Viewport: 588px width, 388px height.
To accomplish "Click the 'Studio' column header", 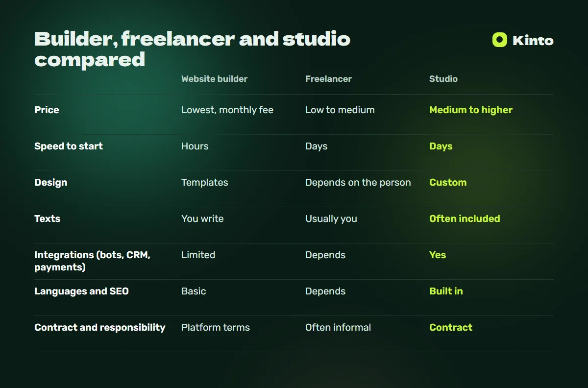I will point(443,79).
